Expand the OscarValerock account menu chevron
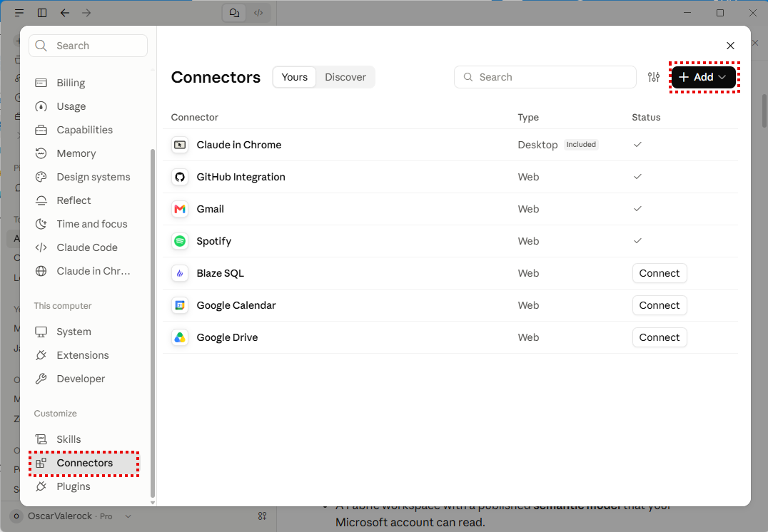 point(128,516)
